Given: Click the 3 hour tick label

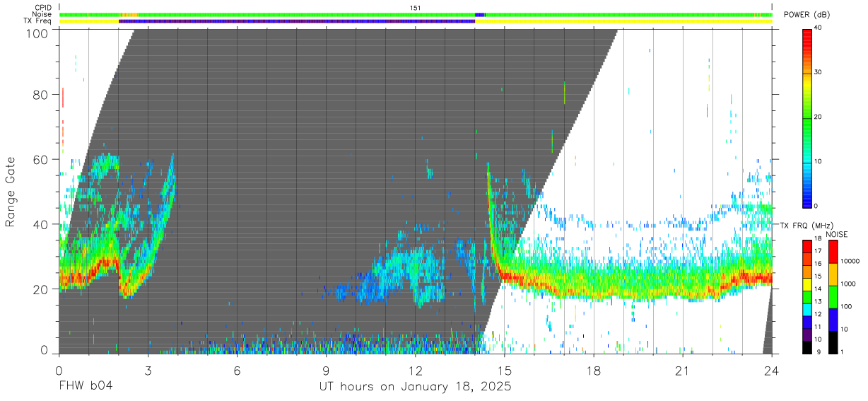Looking at the screenshot, I should [x=148, y=369].
